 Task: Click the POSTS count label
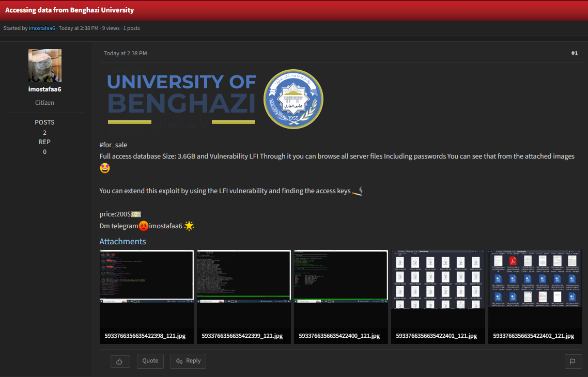(x=44, y=122)
